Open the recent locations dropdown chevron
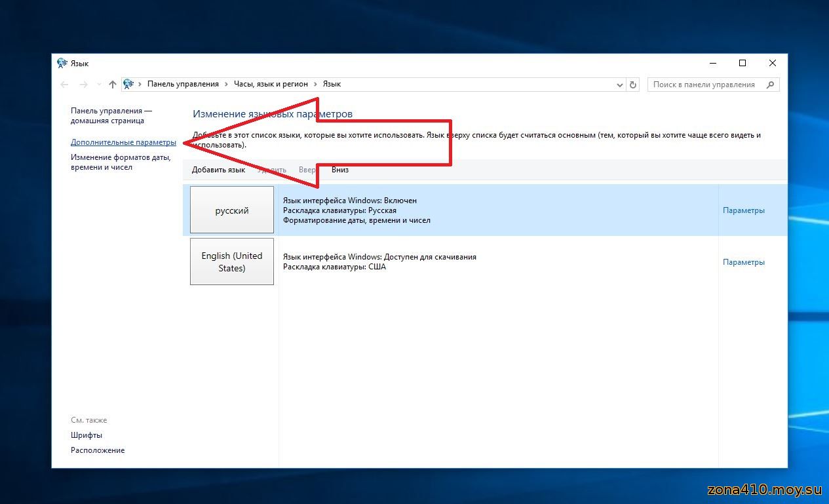 coord(99,85)
